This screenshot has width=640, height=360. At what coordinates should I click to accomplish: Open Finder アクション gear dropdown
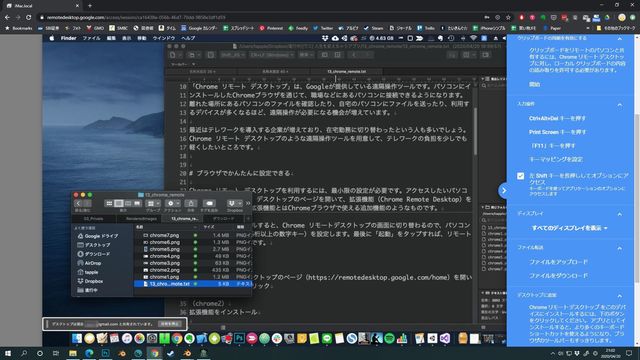point(173,203)
